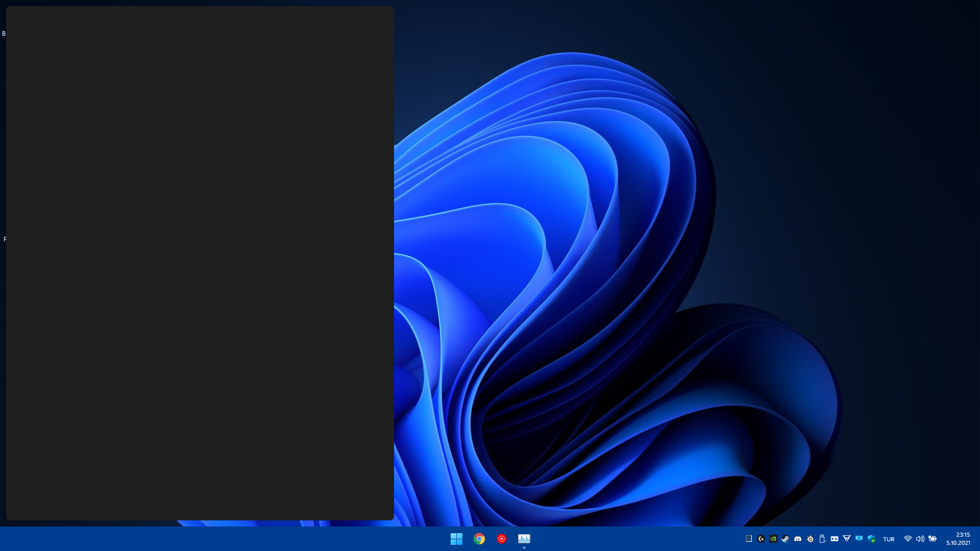The height and width of the screenshot is (551, 980).
Task: Open the Wi-Fi network flyout
Action: (908, 539)
